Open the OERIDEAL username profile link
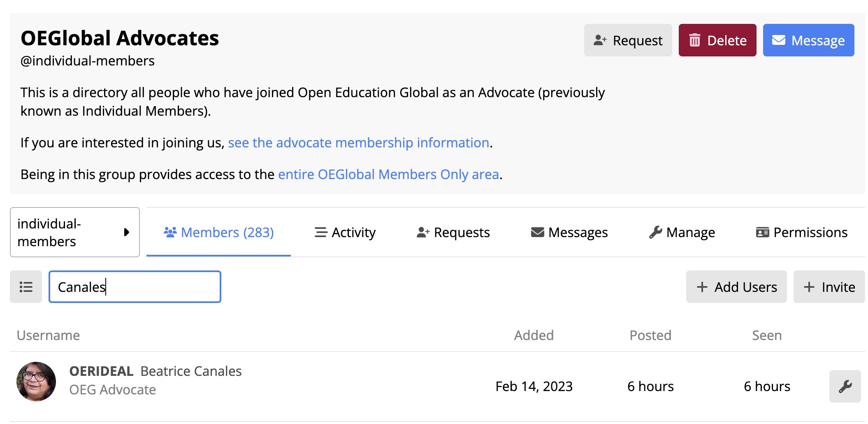 click(x=101, y=371)
